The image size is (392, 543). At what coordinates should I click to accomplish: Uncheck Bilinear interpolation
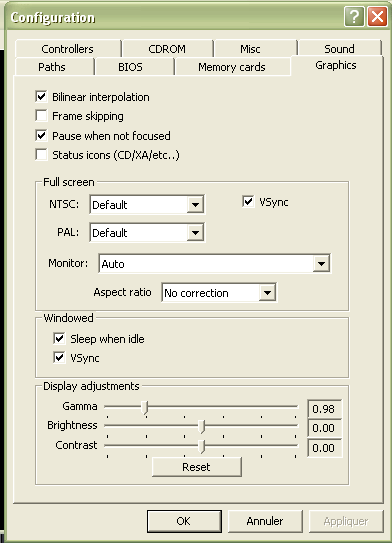coord(41,96)
